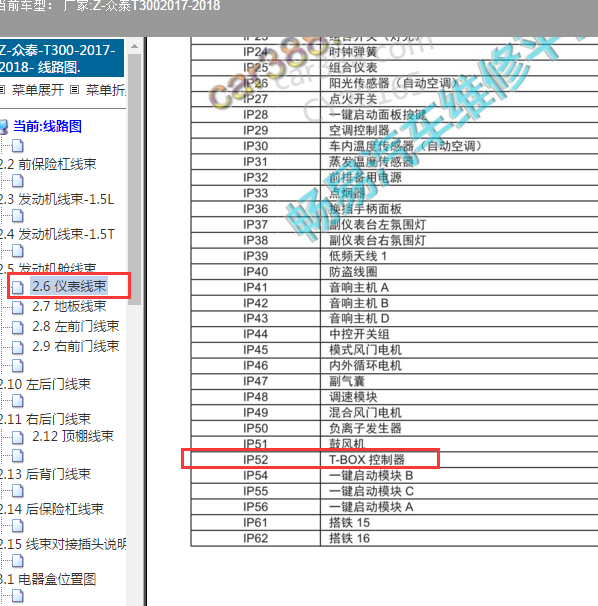Click the IP45 模式风门电机 row

click(x=394, y=350)
